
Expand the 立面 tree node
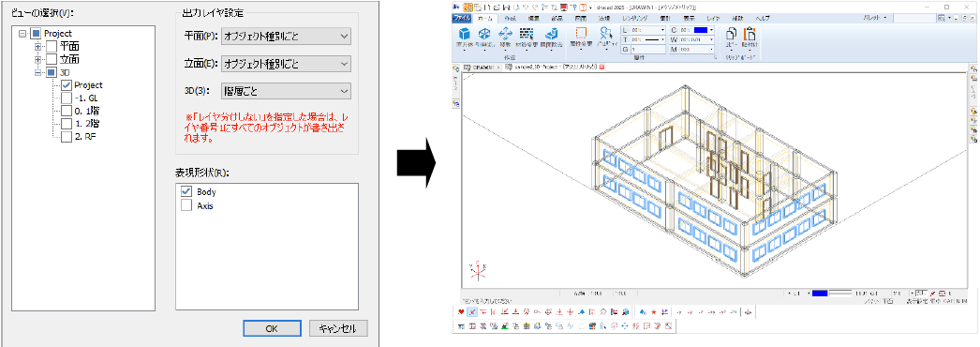pos(38,59)
